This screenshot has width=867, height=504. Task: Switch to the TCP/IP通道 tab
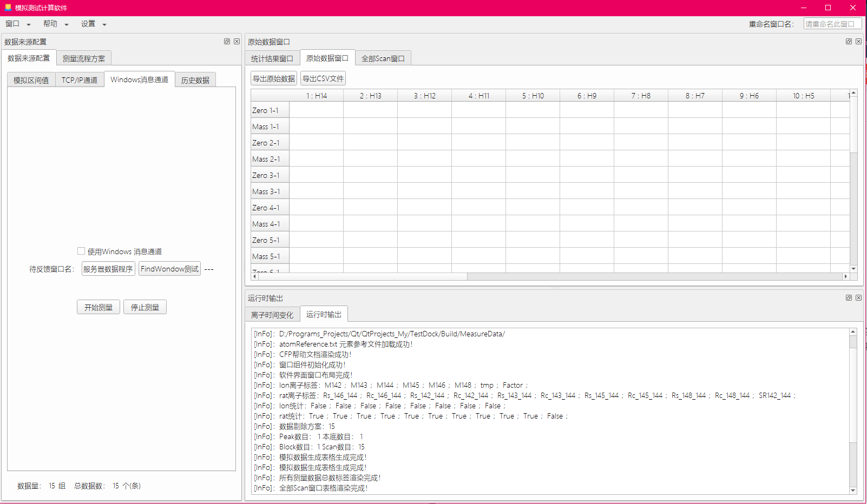click(79, 79)
